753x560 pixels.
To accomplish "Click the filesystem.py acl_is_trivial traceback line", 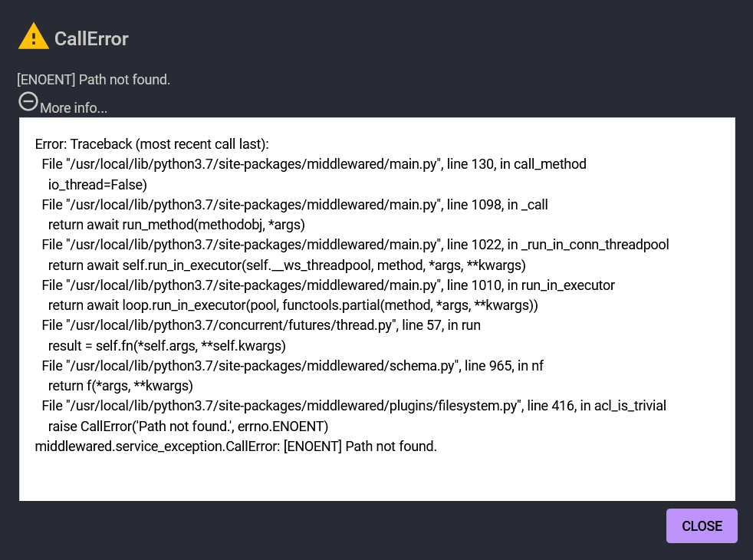I will pyautogui.click(x=354, y=406).
